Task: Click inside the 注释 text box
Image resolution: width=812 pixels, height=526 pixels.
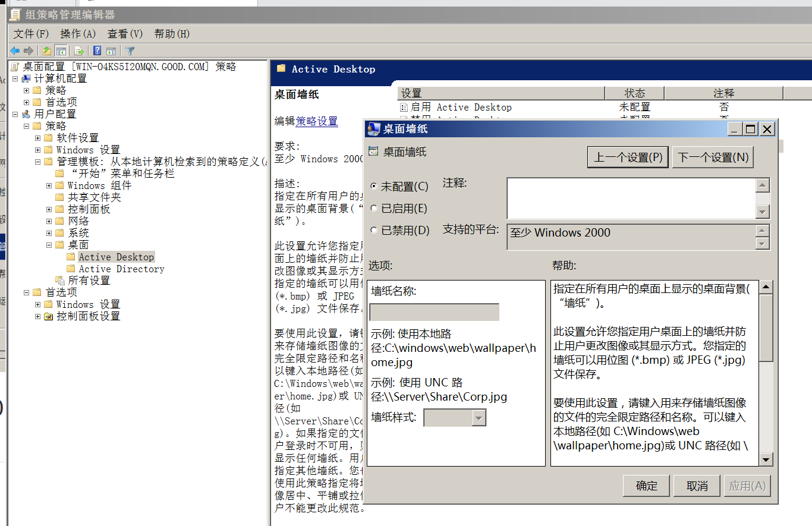Action: pyautogui.click(x=631, y=199)
